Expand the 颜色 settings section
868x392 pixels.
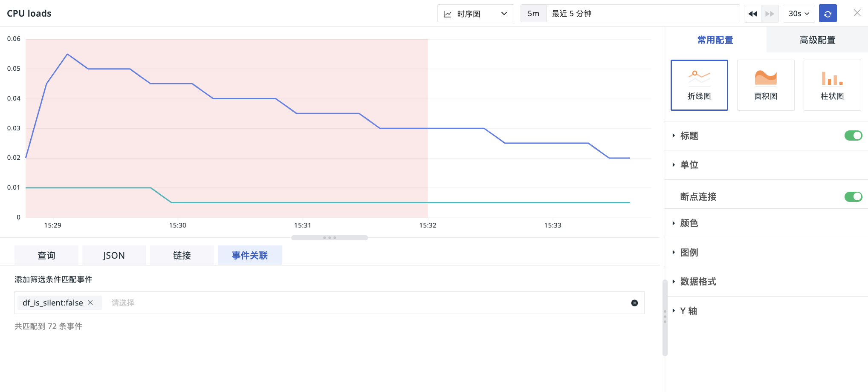click(766, 223)
